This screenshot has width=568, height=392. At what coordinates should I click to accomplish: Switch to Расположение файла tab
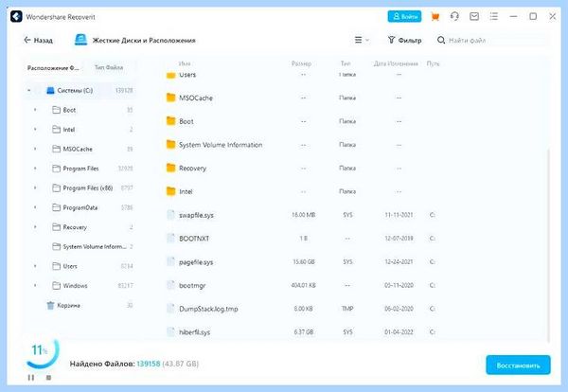(53, 68)
